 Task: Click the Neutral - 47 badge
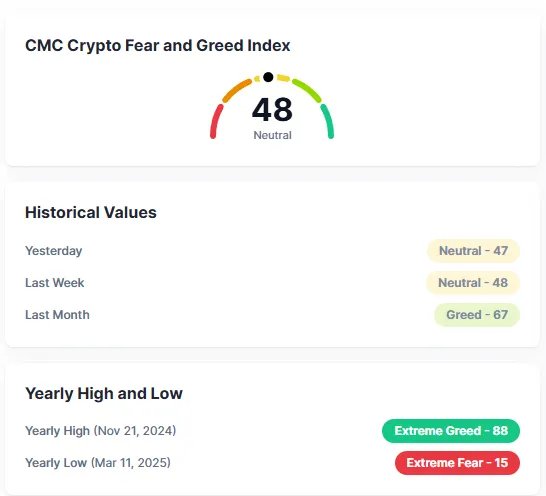pyautogui.click(x=473, y=251)
